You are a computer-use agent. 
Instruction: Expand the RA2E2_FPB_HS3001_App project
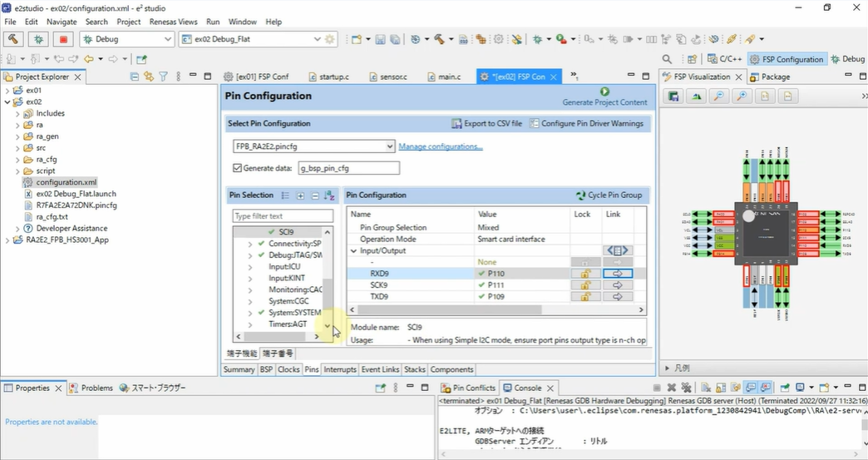(7, 240)
